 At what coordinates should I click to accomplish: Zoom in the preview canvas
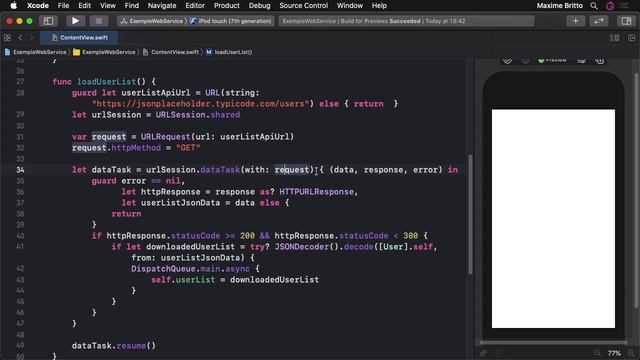point(632,353)
